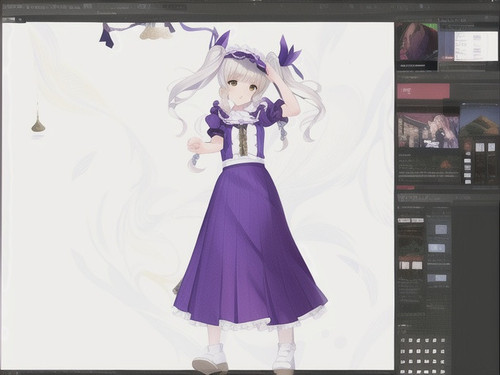Select first icon in second row of bottom icon grid
Image resolution: width=500 pixels, height=375 pixels.
[403, 351]
